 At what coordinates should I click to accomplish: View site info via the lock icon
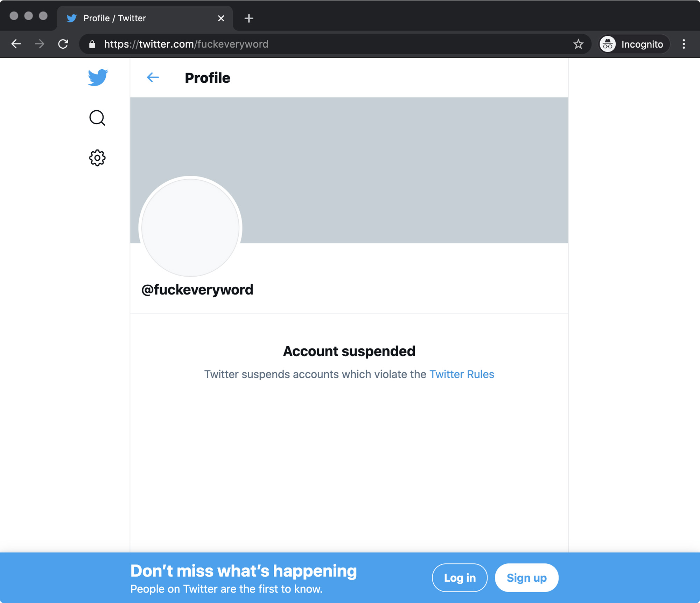tap(92, 44)
